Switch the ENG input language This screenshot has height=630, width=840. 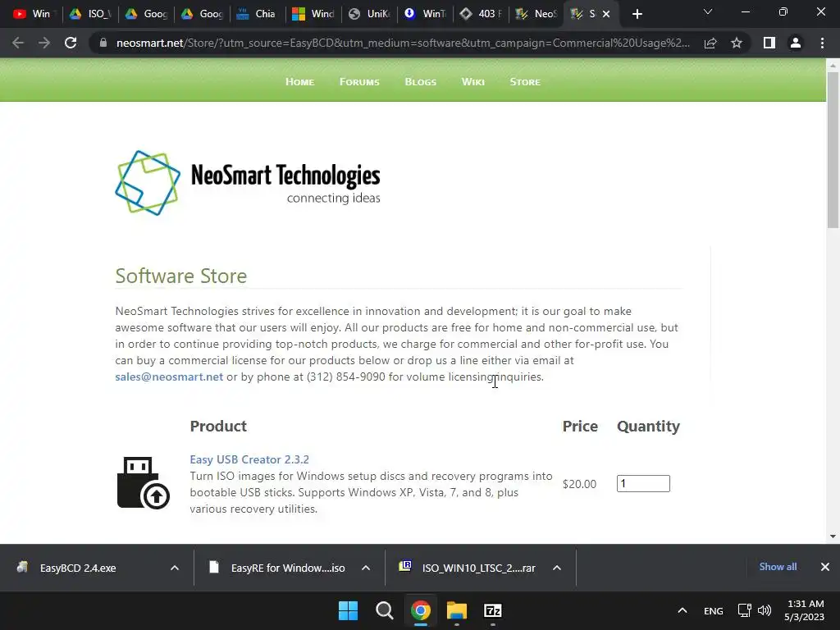click(713, 611)
